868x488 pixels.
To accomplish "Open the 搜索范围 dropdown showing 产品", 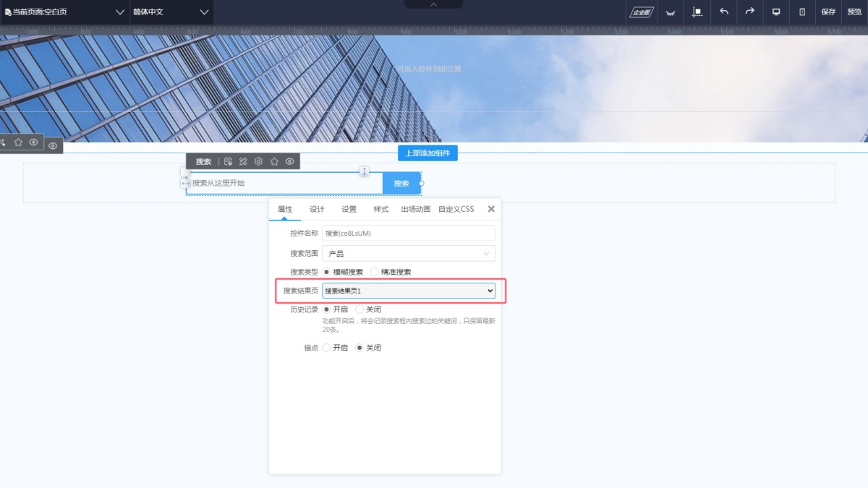I will [x=409, y=254].
